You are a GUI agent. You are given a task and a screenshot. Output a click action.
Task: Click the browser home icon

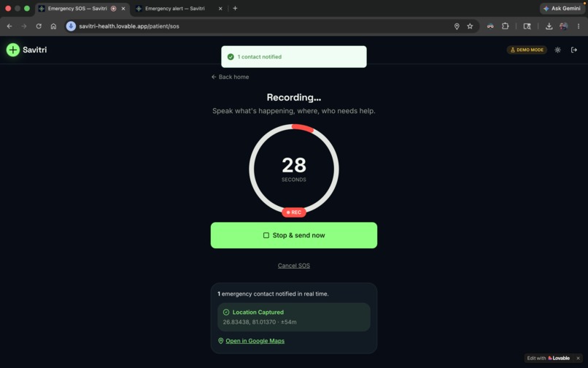(x=53, y=26)
